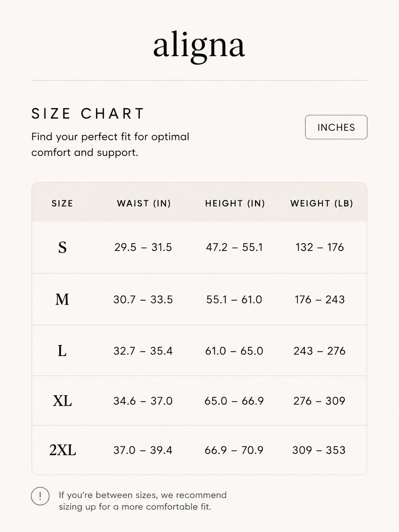Click waist range 29.5 – 31.5
This screenshot has width=399, height=532.
143,247
